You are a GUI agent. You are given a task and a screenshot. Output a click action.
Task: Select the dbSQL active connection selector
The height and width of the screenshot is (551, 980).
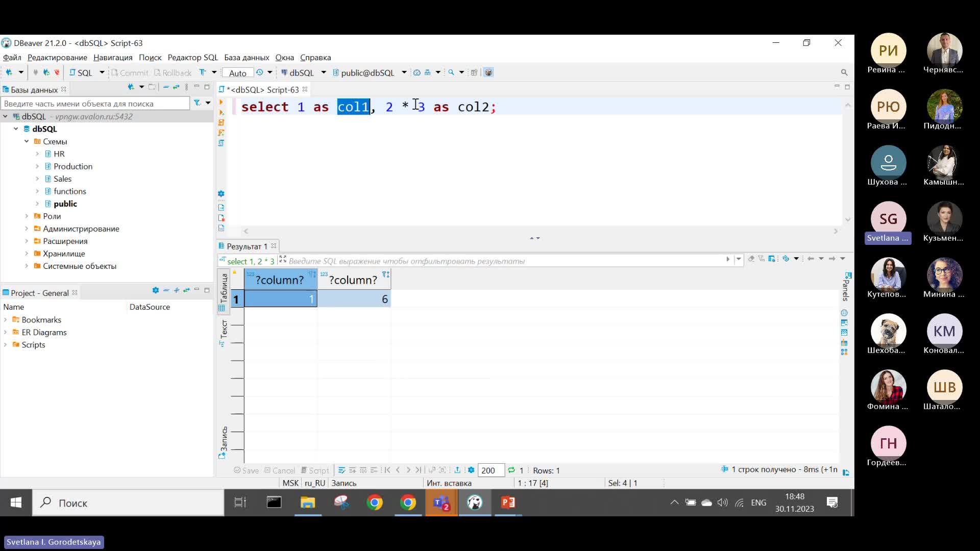pyautogui.click(x=298, y=72)
